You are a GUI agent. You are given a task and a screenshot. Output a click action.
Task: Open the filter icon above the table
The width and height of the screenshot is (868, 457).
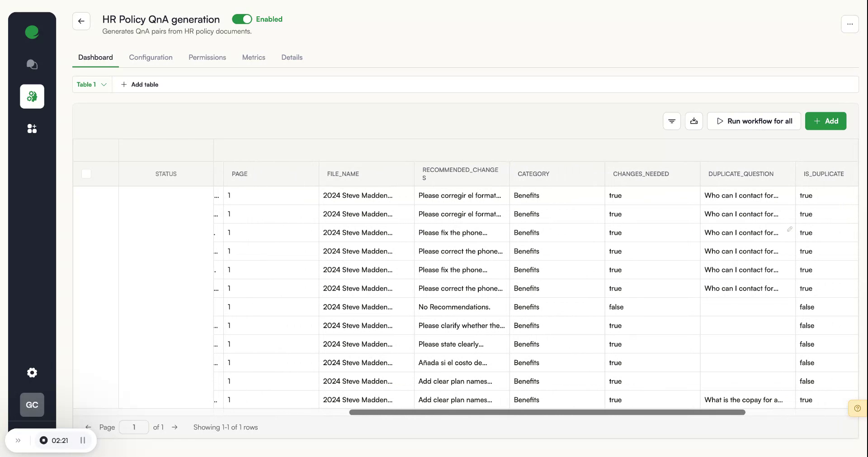(671, 121)
